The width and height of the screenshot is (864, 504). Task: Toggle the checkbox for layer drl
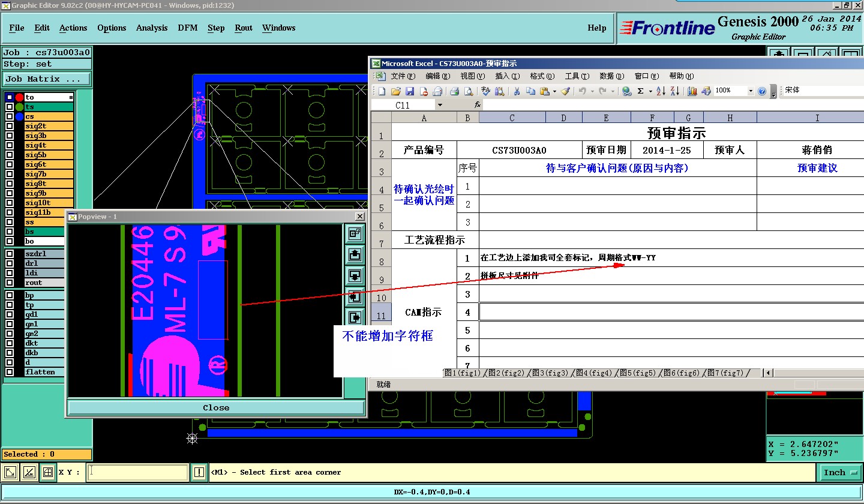tap(10, 263)
